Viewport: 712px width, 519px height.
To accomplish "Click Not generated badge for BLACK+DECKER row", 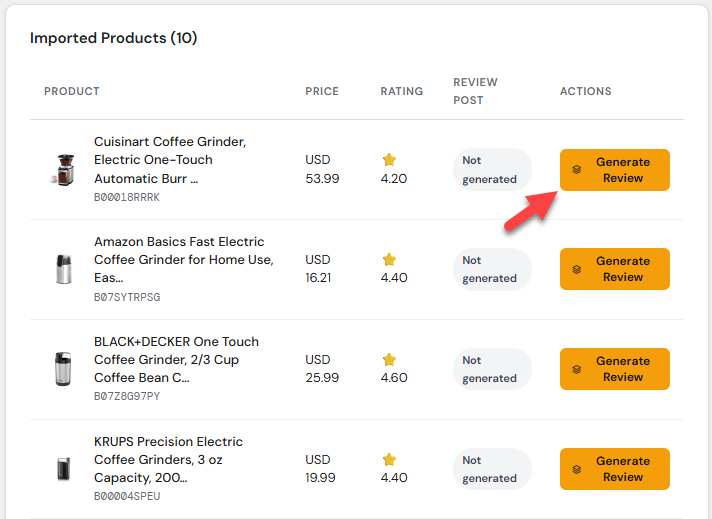I will tap(492, 369).
